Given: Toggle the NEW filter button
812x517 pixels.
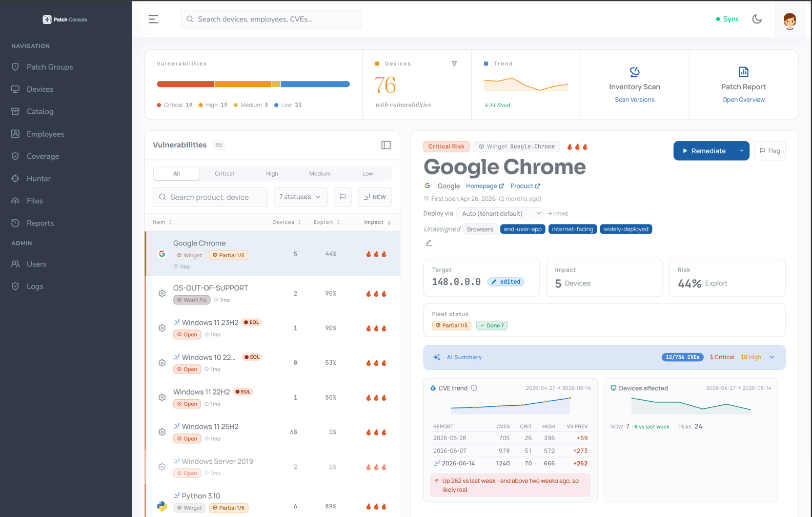Looking at the screenshot, I should (375, 197).
